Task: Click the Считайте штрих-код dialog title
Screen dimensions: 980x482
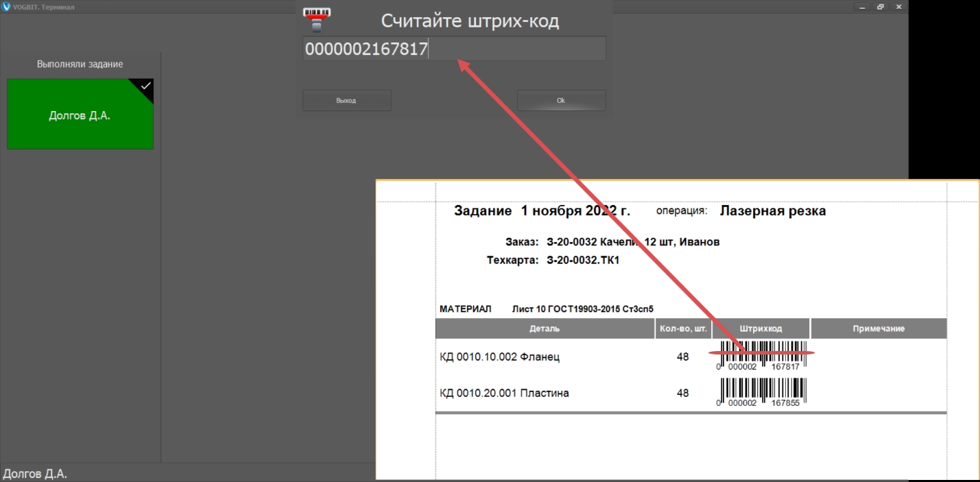Action: coord(470,21)
